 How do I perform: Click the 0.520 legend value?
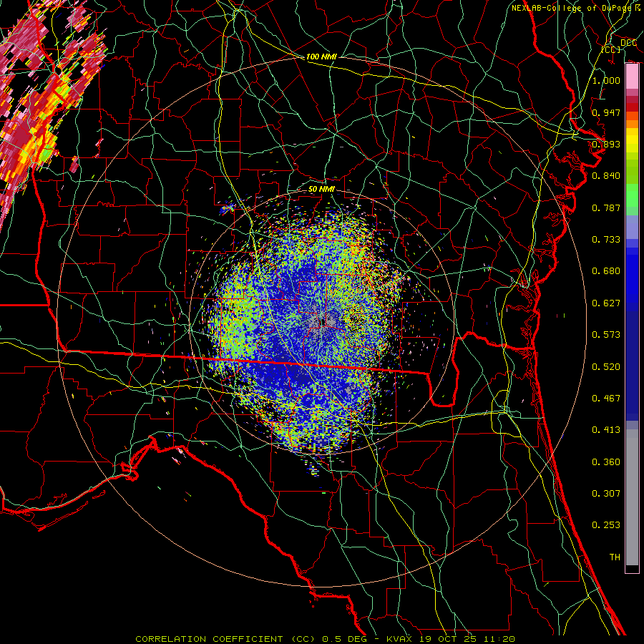tap(606, 367)
